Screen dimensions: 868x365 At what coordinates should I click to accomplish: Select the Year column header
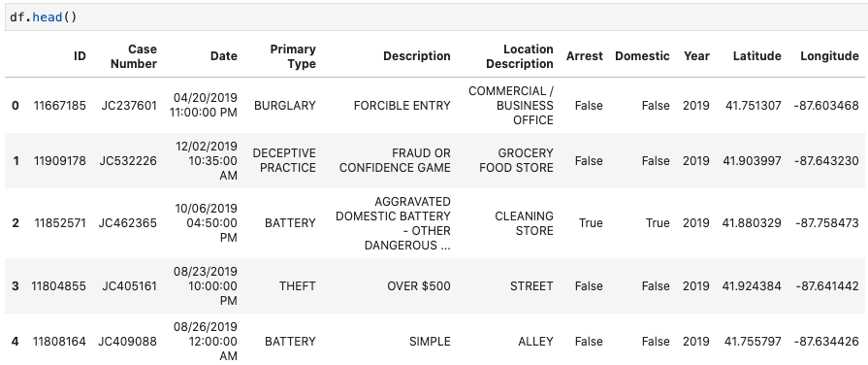pyautogui.click(x=696, y=56)
